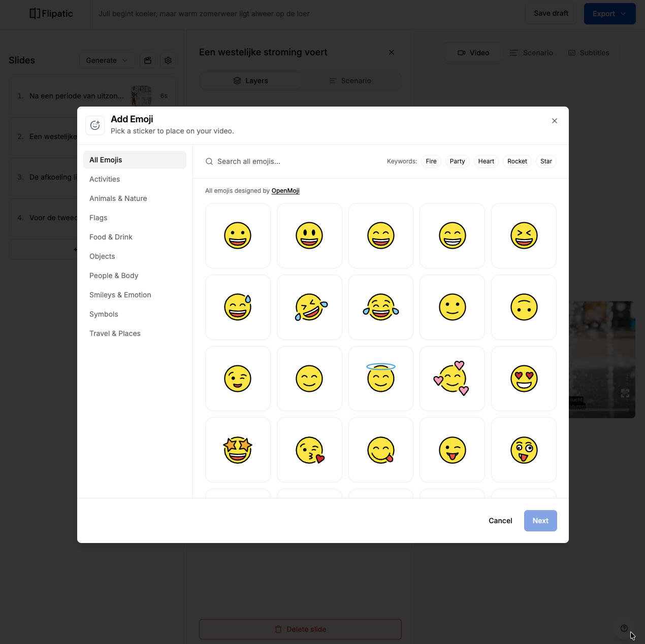Choose the smiling face with three hearts emoji
The width and height of the screenshot is (645, 644).
tap(452, 379)
